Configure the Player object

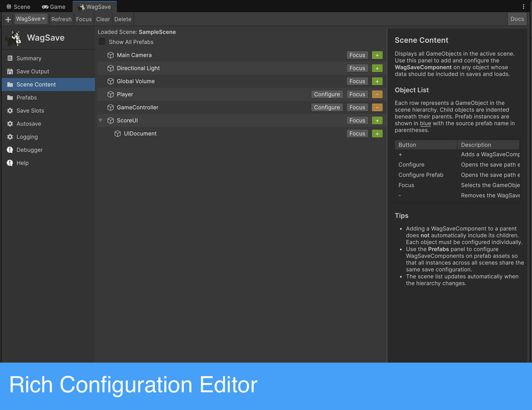(x=327, y=94)
